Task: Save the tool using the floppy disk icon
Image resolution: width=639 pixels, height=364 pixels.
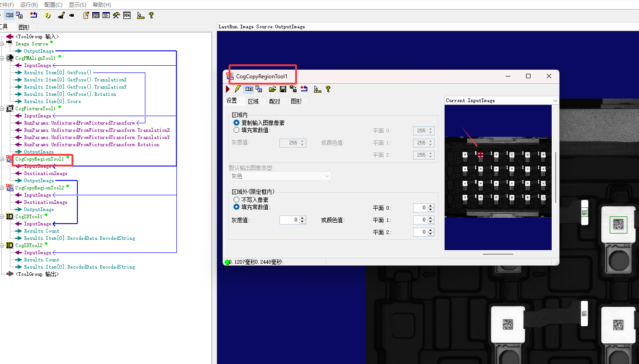Action: (x=283, y=89)
